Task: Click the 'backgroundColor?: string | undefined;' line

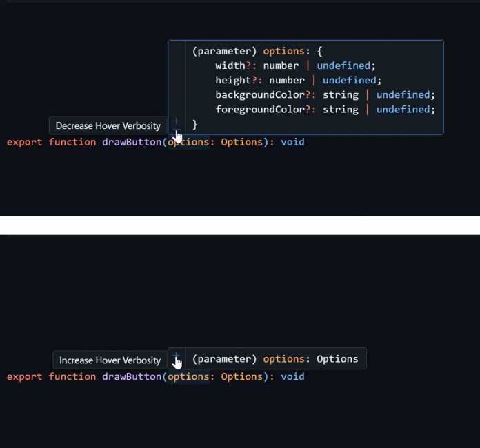Action: (x=325, y=95)
